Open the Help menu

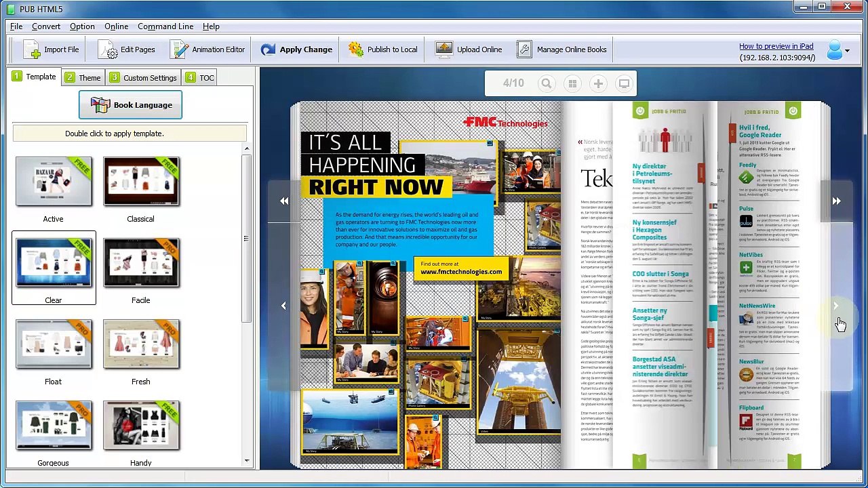coord(211,26)
